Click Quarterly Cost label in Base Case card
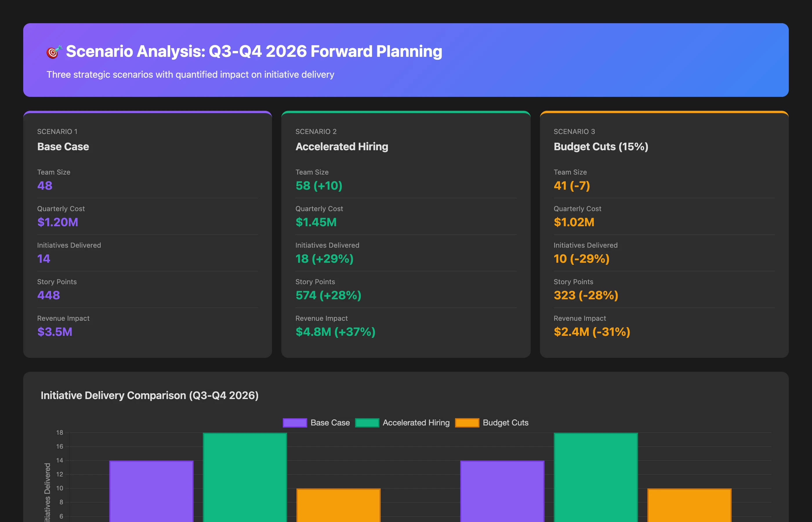Screen dimensions: 812x522 (x=61, y=209)
